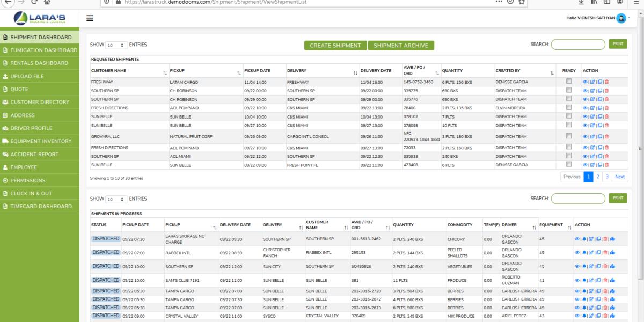Mark the FRESHWAY shipment Ready checkbox
The width and height of the screenshot is (644, 322).
569,82
